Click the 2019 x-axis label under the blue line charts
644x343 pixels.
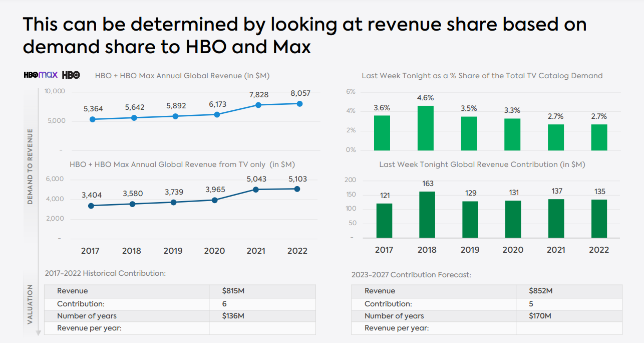click(173, 251)
